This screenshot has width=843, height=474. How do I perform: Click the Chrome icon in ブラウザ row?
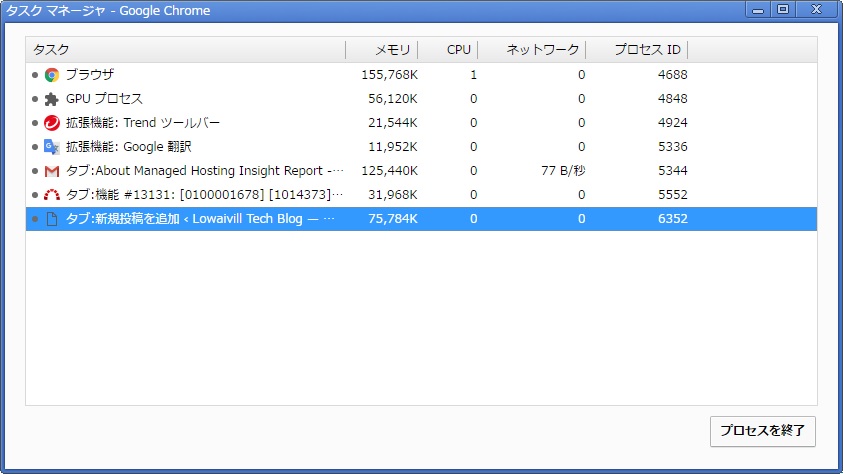click(52, 75)
